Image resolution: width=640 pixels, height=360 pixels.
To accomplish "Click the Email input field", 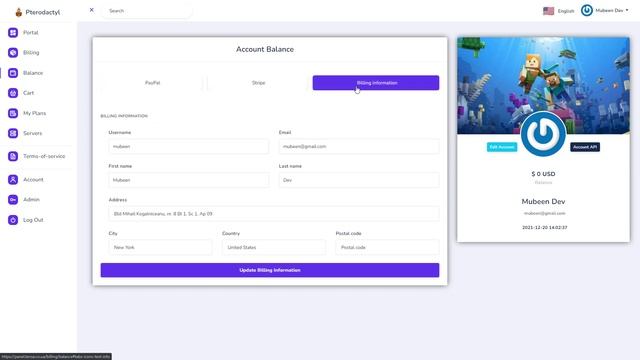I will tap(359, 147).
